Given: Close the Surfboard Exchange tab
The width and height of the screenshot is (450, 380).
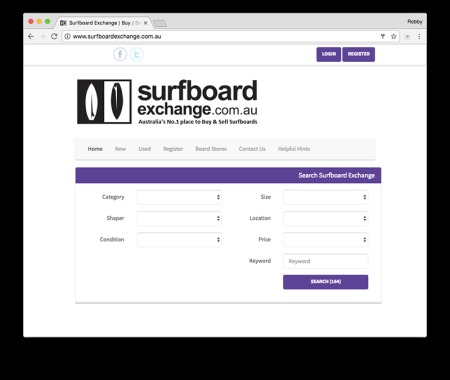Looking at the screenshot, I should pos(145,23).
